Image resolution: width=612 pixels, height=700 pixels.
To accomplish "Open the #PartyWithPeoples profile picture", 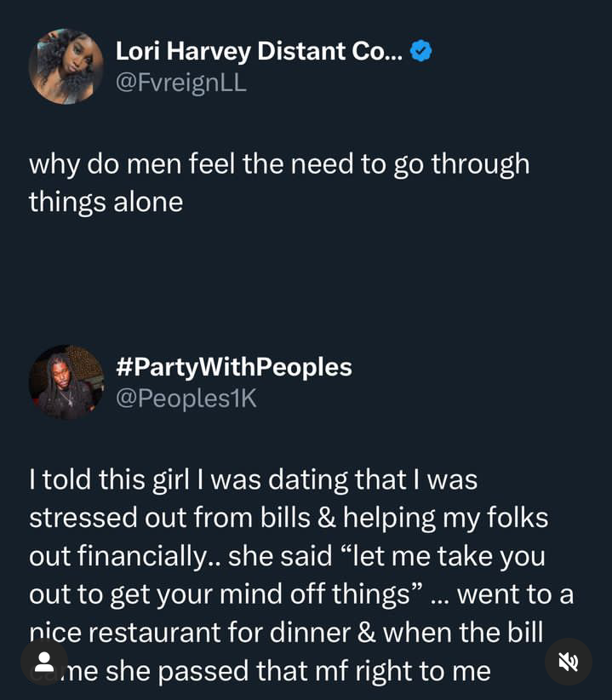I will tap(66, 382).
